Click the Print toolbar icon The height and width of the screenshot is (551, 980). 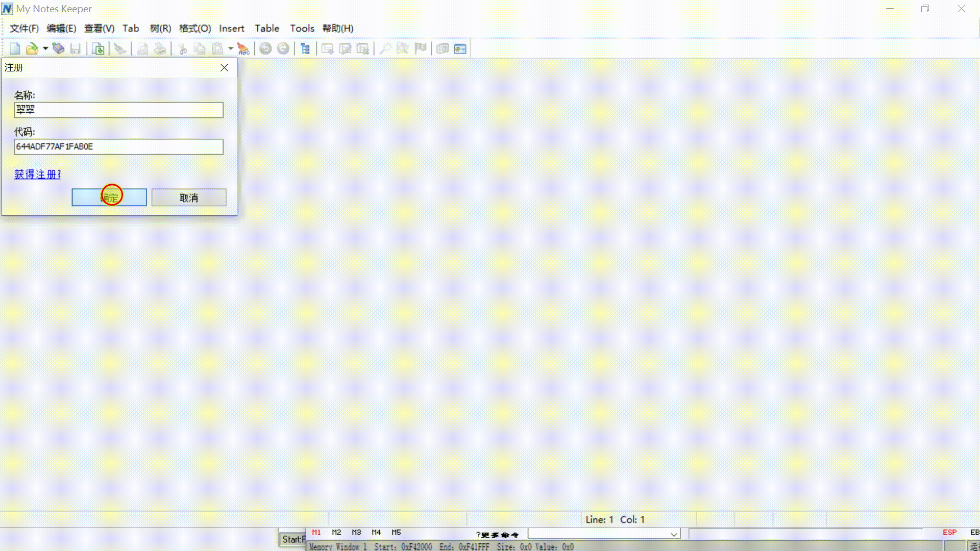click(x=160, y=49)
